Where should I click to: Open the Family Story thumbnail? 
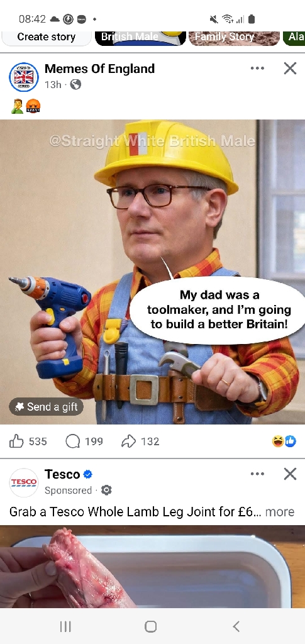234,38
